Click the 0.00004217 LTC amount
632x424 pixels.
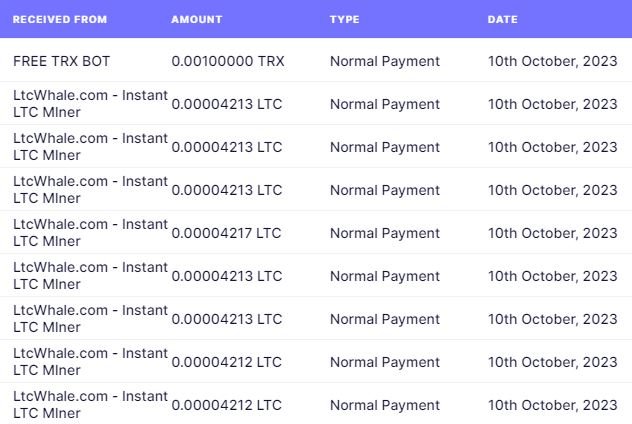[x=226, y=233]
